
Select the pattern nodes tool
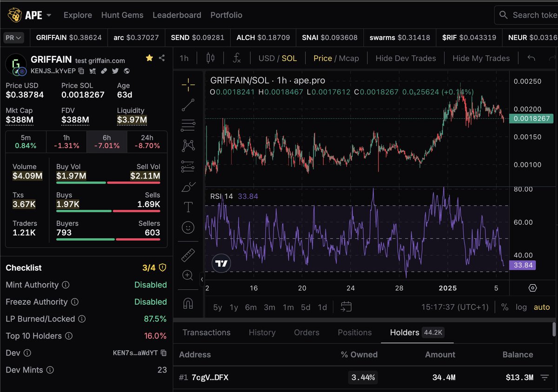[x=188, y=145]
